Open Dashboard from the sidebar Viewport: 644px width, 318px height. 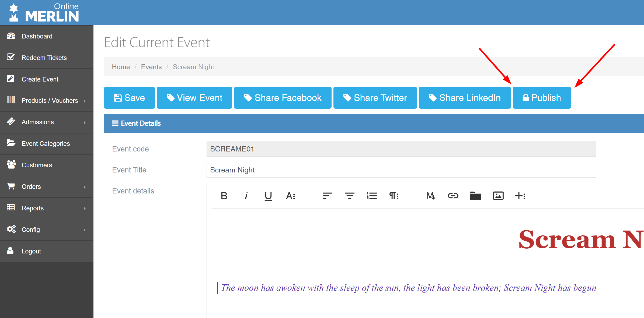[37, 36]
